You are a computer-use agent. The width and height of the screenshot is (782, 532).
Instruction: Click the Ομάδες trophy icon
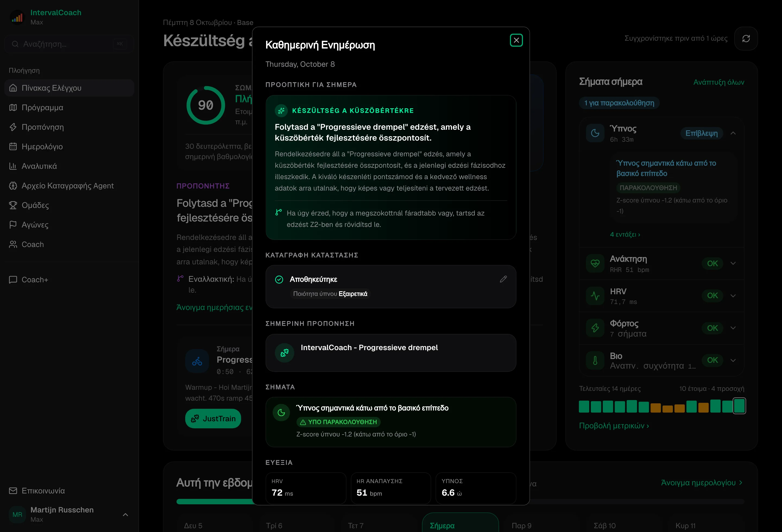13,205
